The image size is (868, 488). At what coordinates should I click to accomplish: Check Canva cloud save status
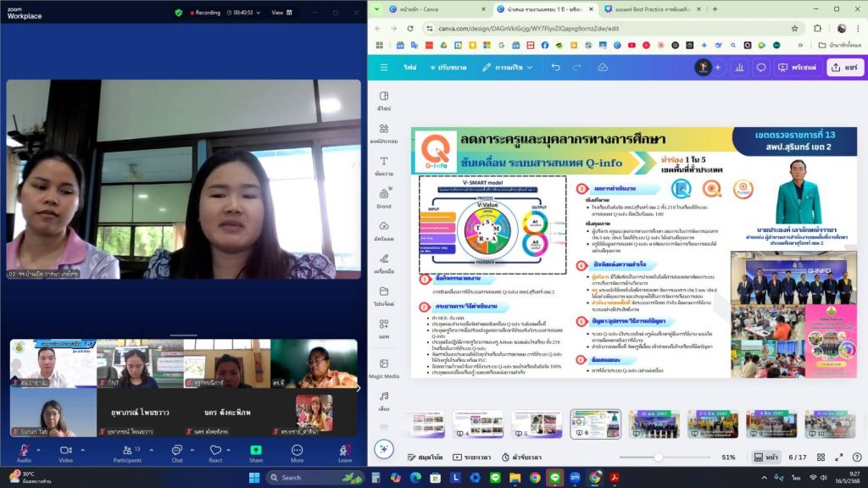(x=603, y=68)
